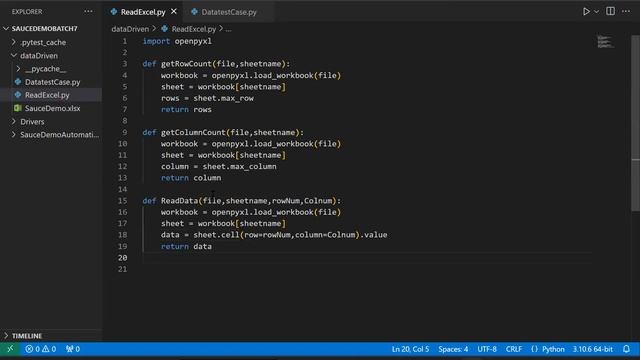Open Explorer Views and More Actions ellipsis

pyautogui.click(x=88, y=11)
